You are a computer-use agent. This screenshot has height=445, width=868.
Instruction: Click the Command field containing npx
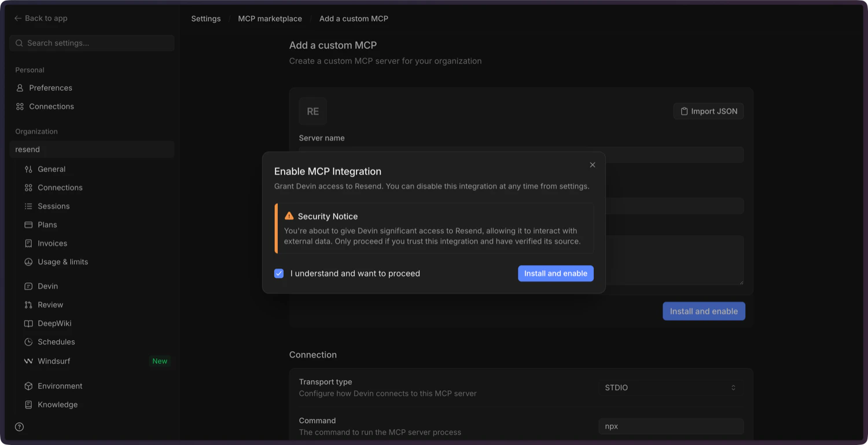coord(671,426)
